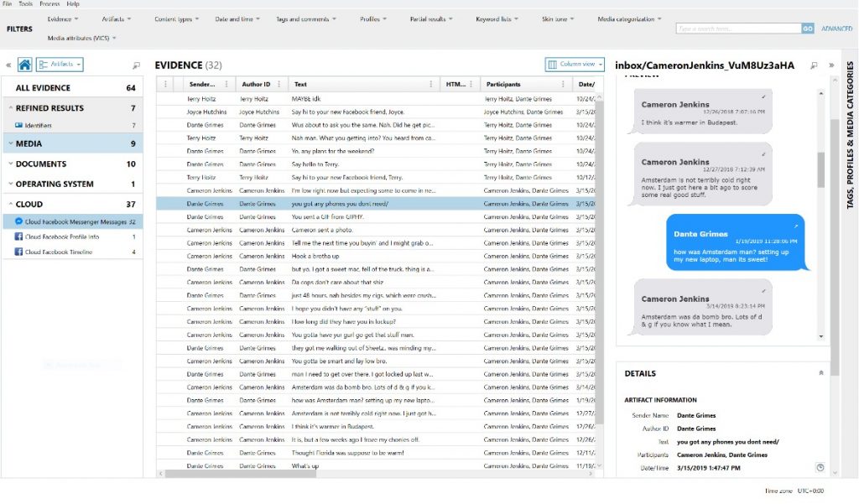859x504 pixels.
Task: Open the Process menu
Action: (49, 4)
